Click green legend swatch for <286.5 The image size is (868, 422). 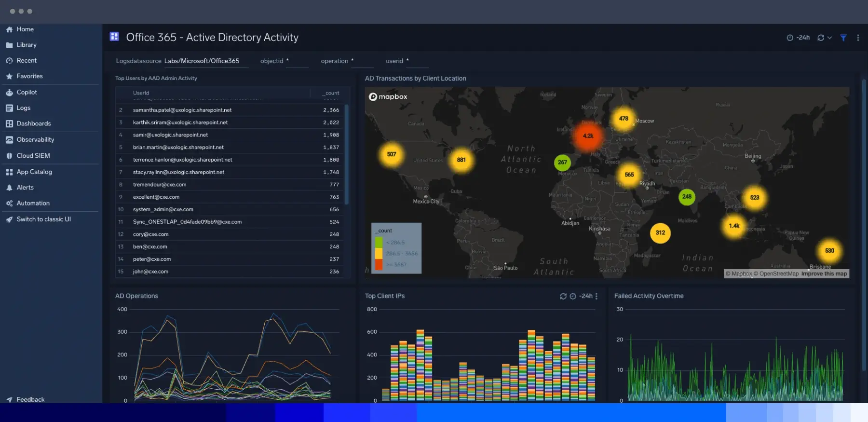coord(379,243)
